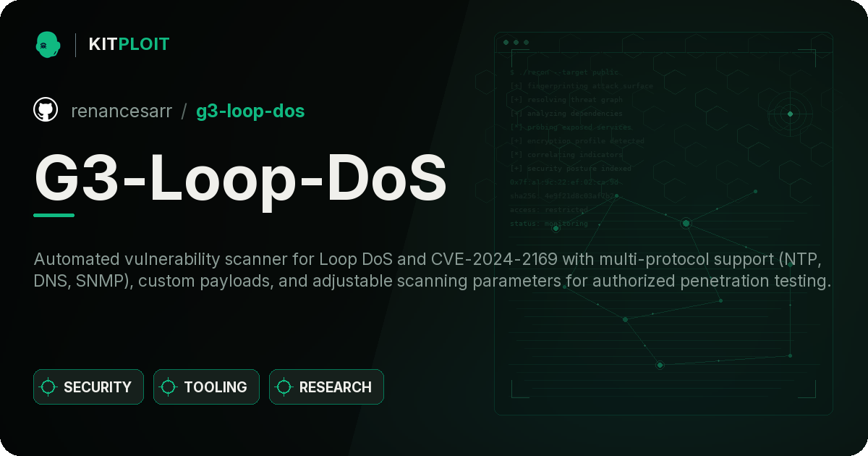The height and width of the screenshot is (456, 868).
Task: Click the crosshair icon in TOOLING tag
Action: [169, 387]
